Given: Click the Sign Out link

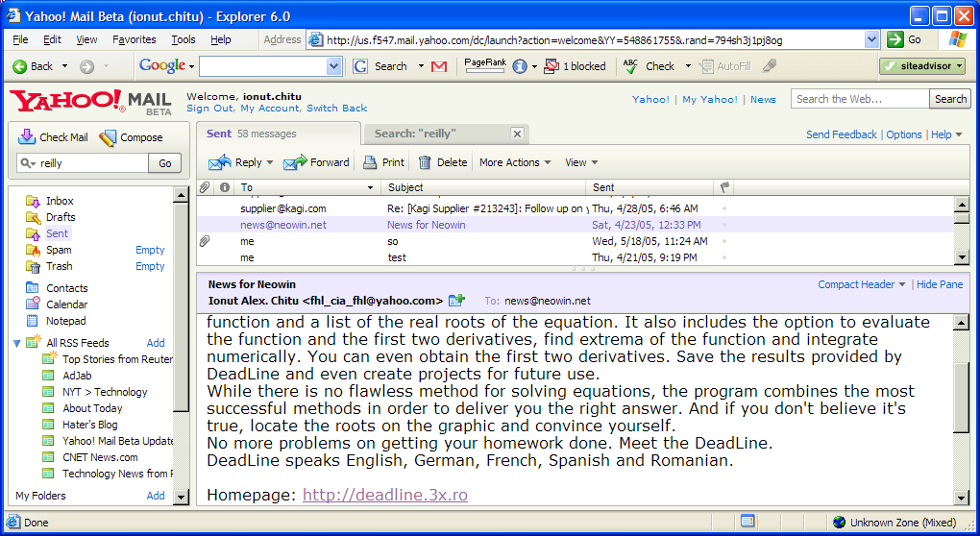Looking at the screenshot, I should tap(209, 109).
